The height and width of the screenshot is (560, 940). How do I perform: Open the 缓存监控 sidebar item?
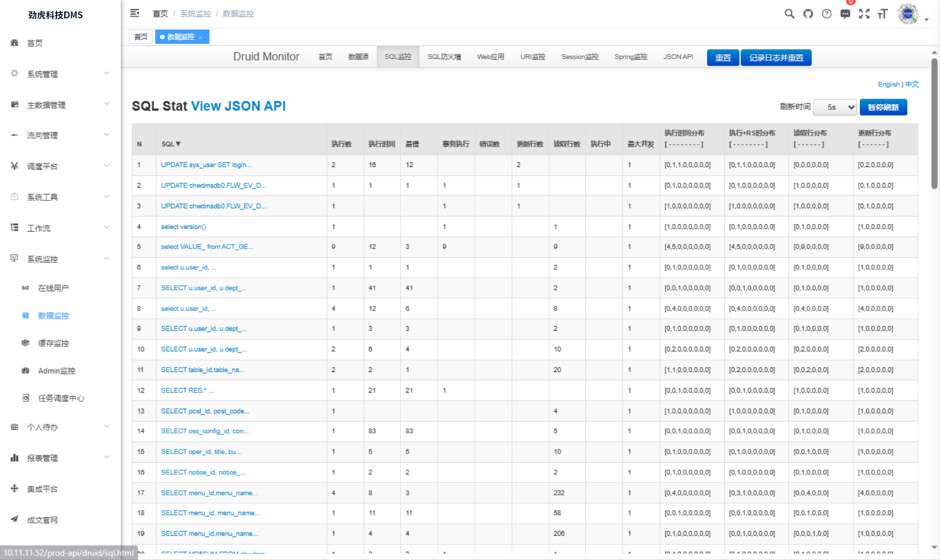53,343
